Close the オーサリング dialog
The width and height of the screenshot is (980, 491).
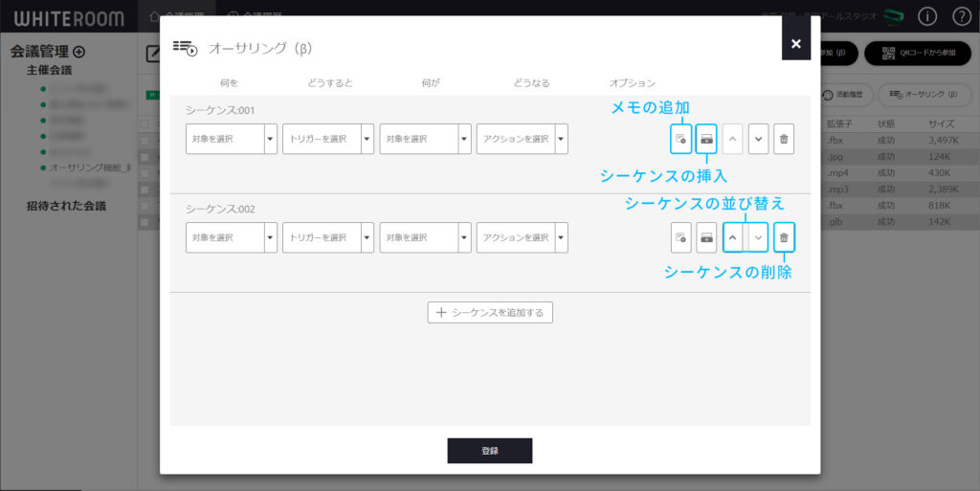click(x=795, y=43)
